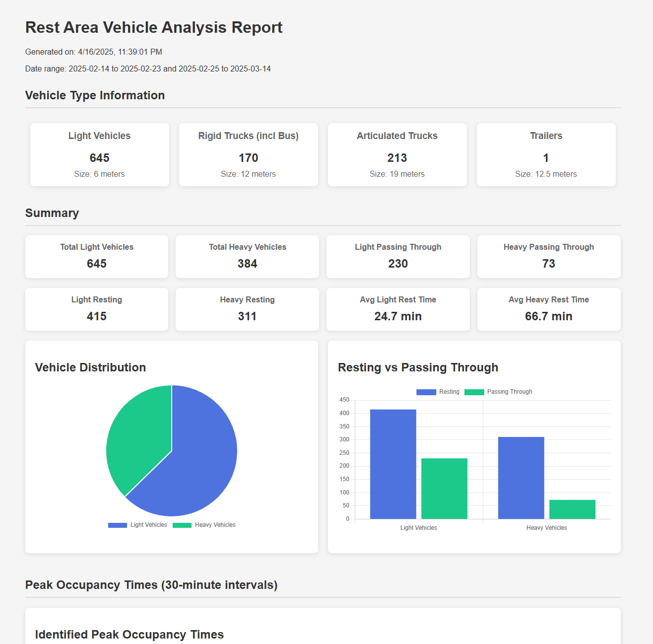Viewport: 653px width, 644px height.
Task: Select the Light Passing Through summary card
Action: [x=398, y=256]
